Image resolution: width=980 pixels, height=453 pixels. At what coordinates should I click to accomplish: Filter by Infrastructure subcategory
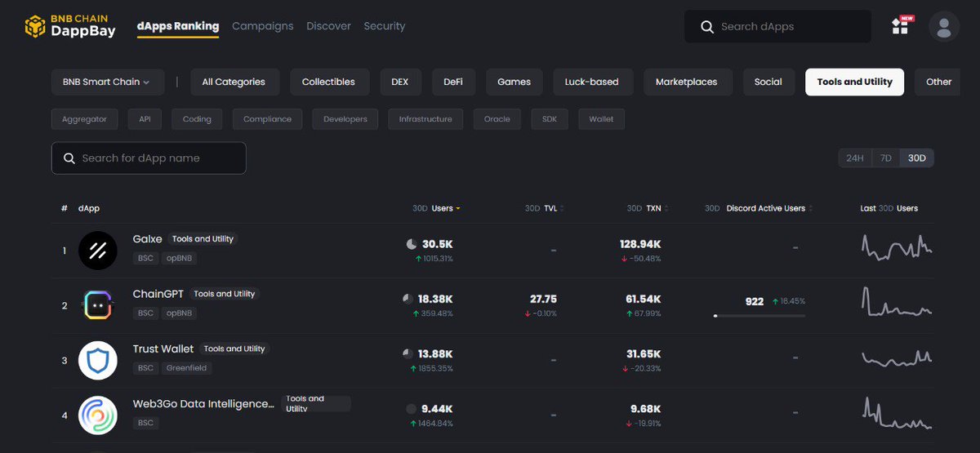click(x=425, y=119)
